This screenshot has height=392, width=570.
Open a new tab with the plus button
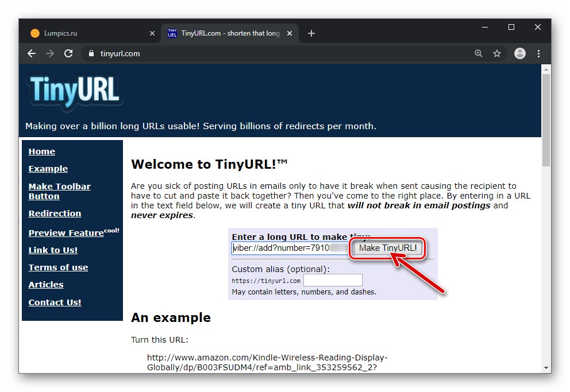click(311, 33)
